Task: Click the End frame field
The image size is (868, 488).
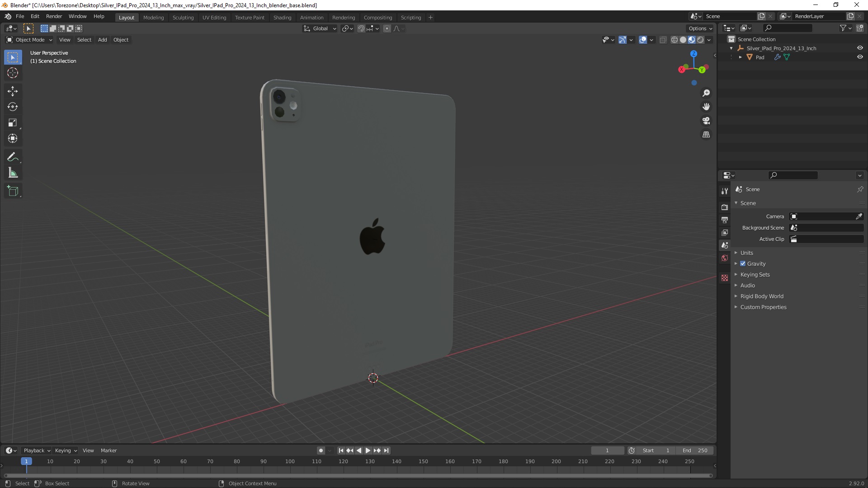Action: [695, 450]
